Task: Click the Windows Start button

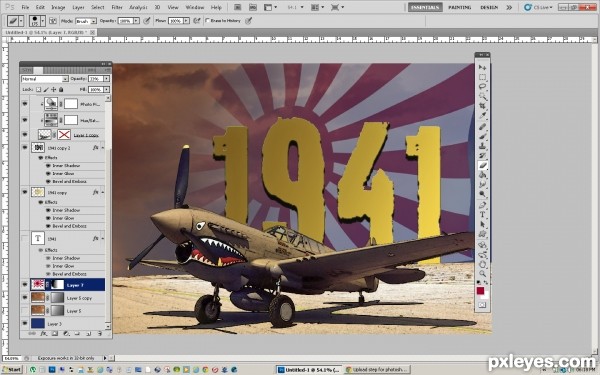Action: tap(11, 369)
